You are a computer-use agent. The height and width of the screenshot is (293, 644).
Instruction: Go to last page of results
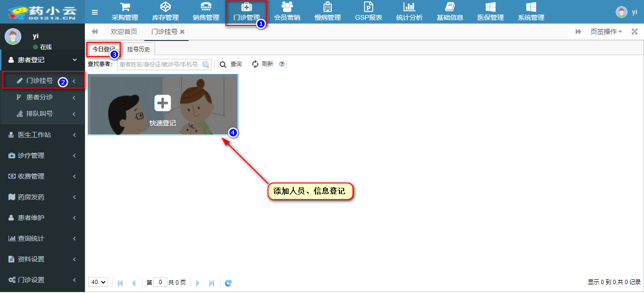click(212, 283)
